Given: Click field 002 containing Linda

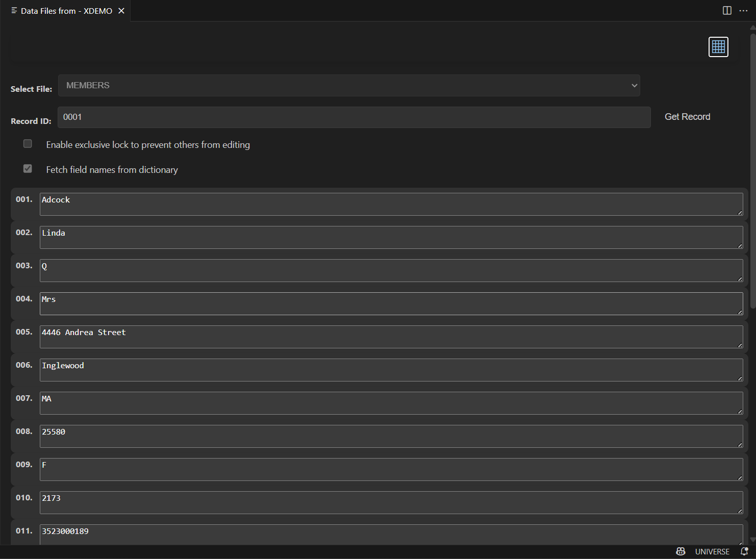Looking at the screenshot, I should coord(391,237).
